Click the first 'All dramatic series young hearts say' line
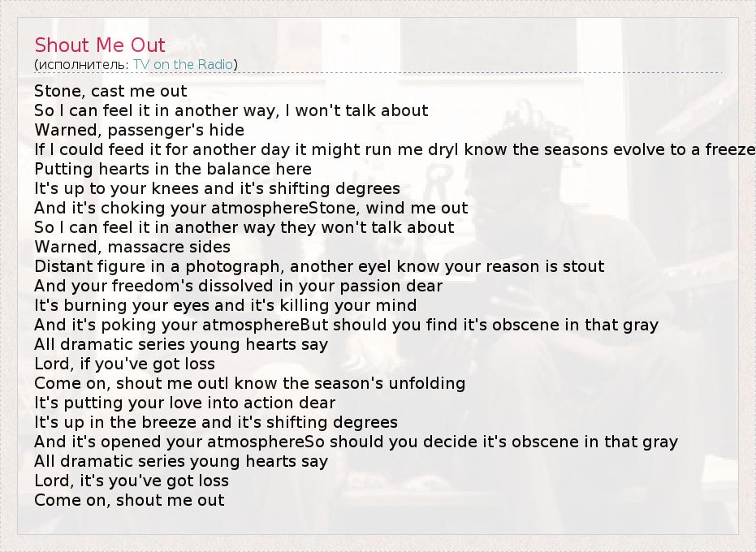Image resolution: width=756 pixels, height=552 pixels. (181, 345)
